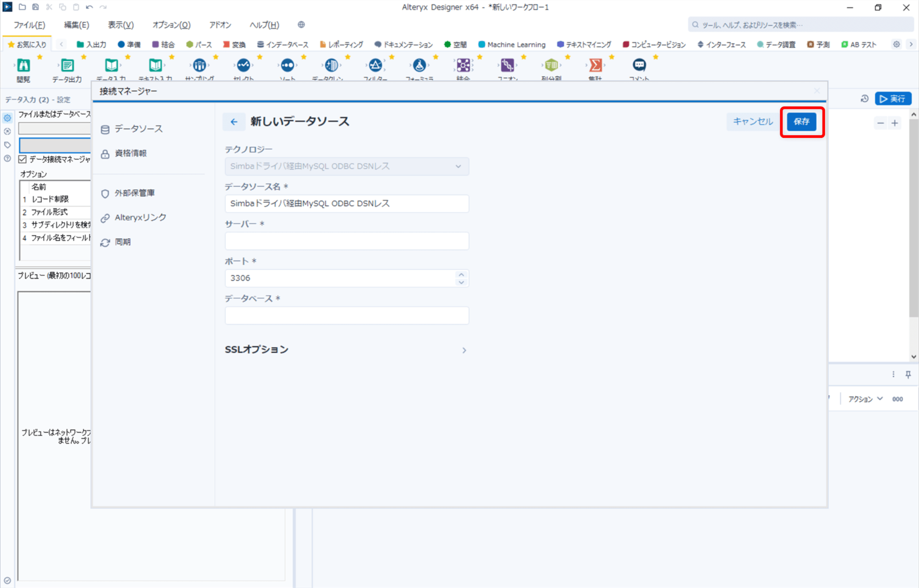919x588 pixels.
Task: Open the help question mark side tab
Action: click(7, 158)
